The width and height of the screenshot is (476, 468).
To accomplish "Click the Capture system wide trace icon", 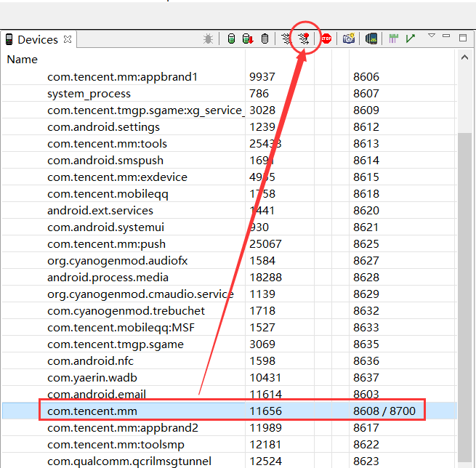I will point(393,39).
